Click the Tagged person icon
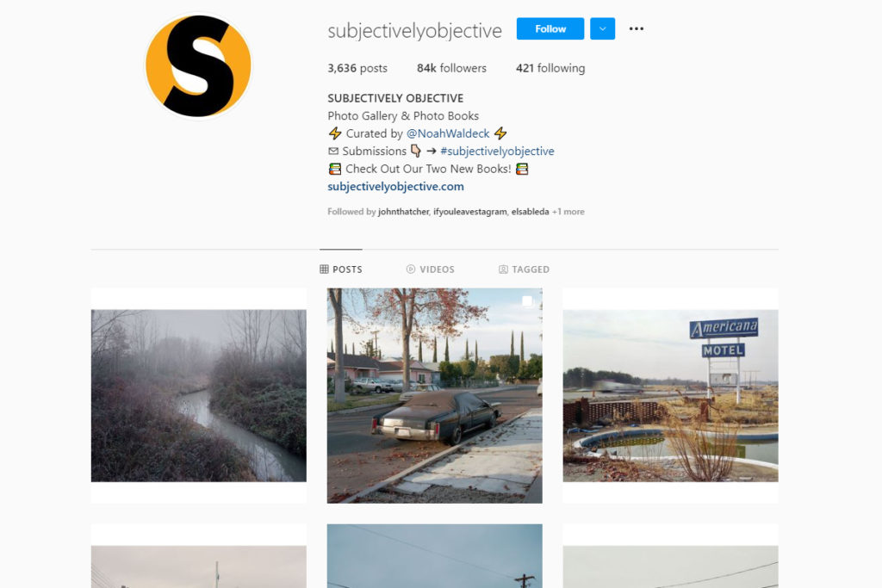Screen dimensions: 882x588 503,269
